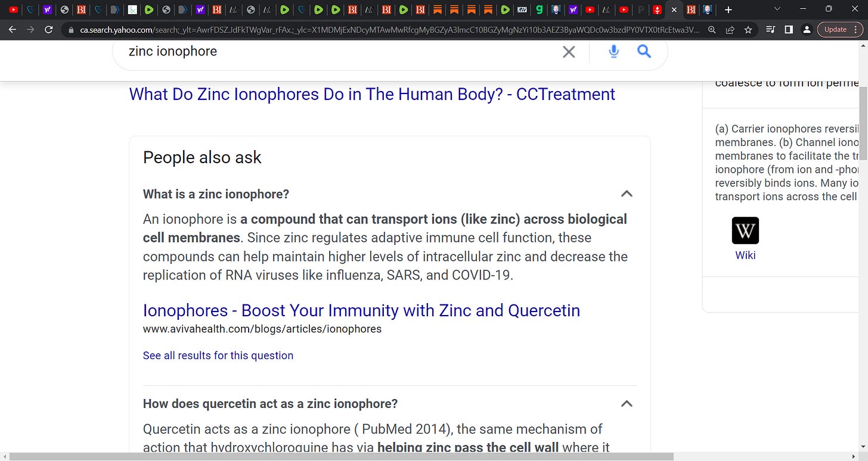Click the www.avivahealth.com/blogs/articles/ionophores URL text
Screen dimensions: 868x461
pos(262,329)
